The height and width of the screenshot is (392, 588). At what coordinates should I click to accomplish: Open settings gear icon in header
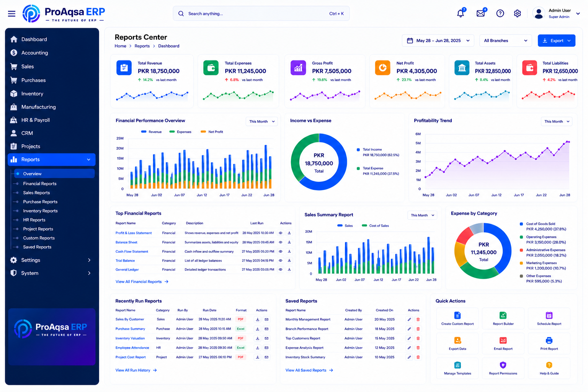517,13
